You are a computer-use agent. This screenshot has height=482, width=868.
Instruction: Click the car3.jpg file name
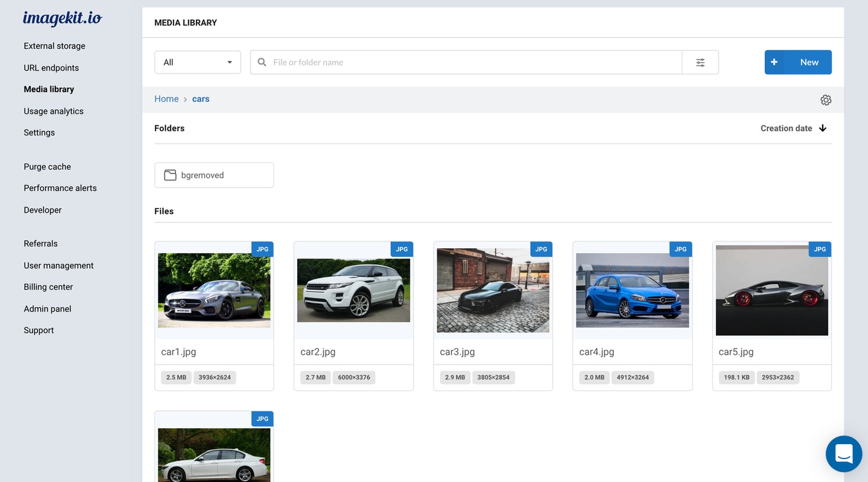458,352
